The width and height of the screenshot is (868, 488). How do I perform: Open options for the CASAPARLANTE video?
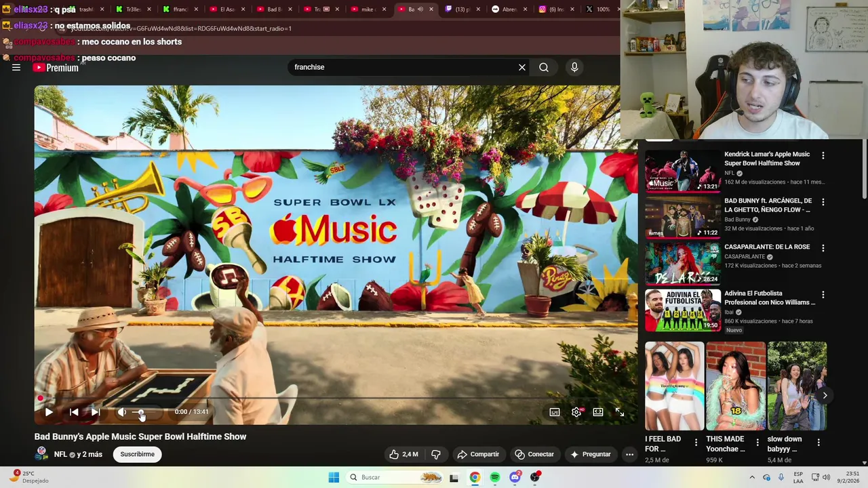[823, 248]
